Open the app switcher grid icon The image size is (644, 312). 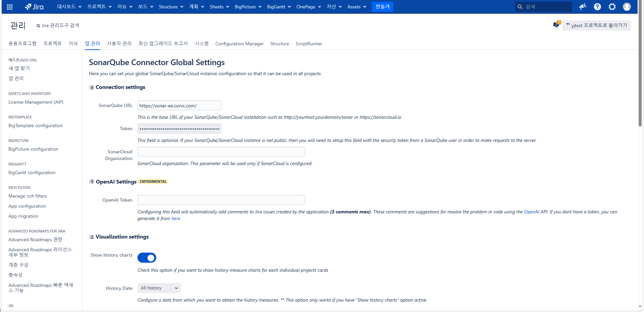[10, 7]
